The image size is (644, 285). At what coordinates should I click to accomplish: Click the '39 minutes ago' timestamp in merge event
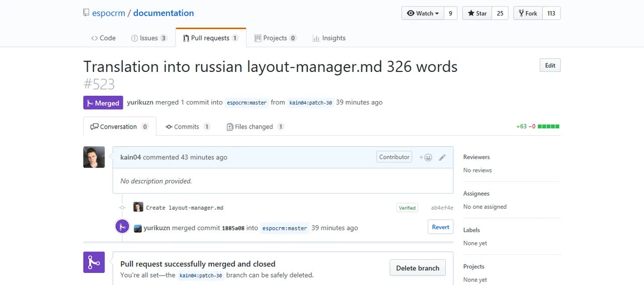(x=335, y=228)
